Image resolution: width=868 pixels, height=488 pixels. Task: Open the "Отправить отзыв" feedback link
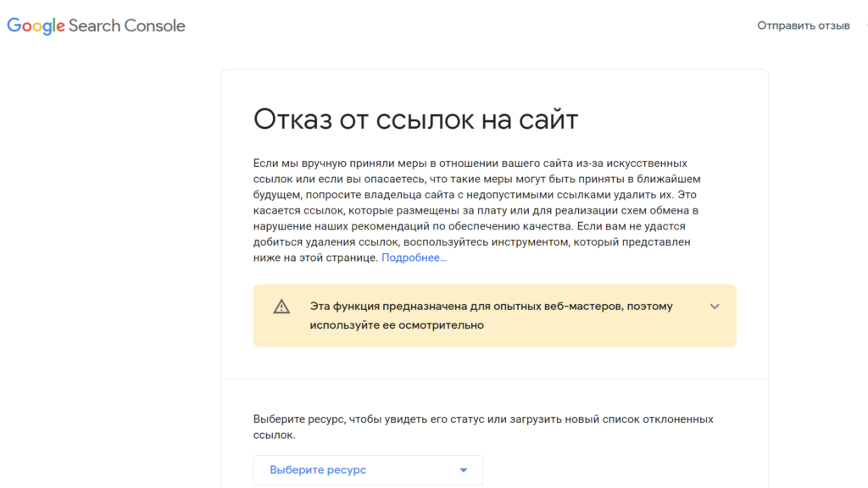click(x=803, y=25)
